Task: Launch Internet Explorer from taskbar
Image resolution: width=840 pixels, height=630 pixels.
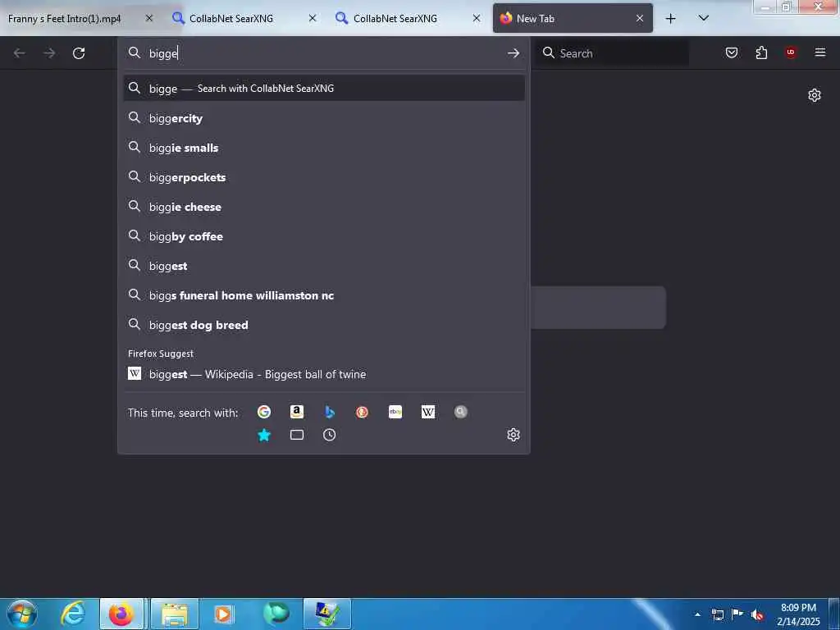Action: 72,614
